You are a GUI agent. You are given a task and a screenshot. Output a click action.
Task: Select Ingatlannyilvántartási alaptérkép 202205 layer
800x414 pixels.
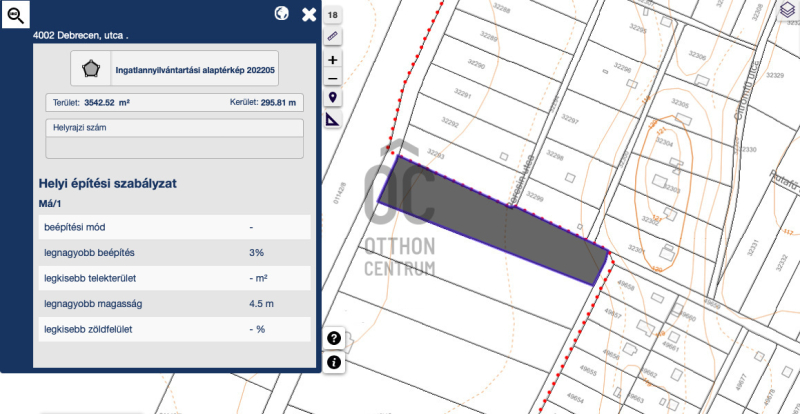tap(195, 69)
